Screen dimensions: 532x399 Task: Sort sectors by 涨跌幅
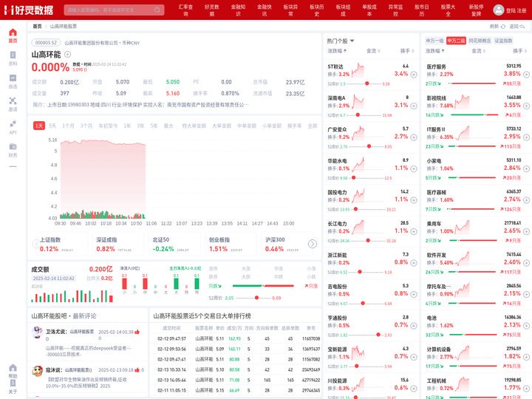point(435,51)
